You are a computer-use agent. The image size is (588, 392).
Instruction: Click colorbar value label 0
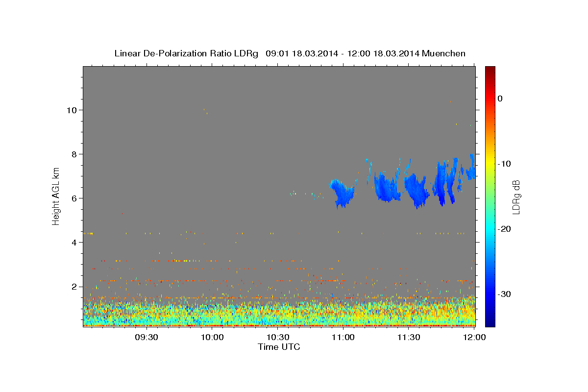pos(500,98)
